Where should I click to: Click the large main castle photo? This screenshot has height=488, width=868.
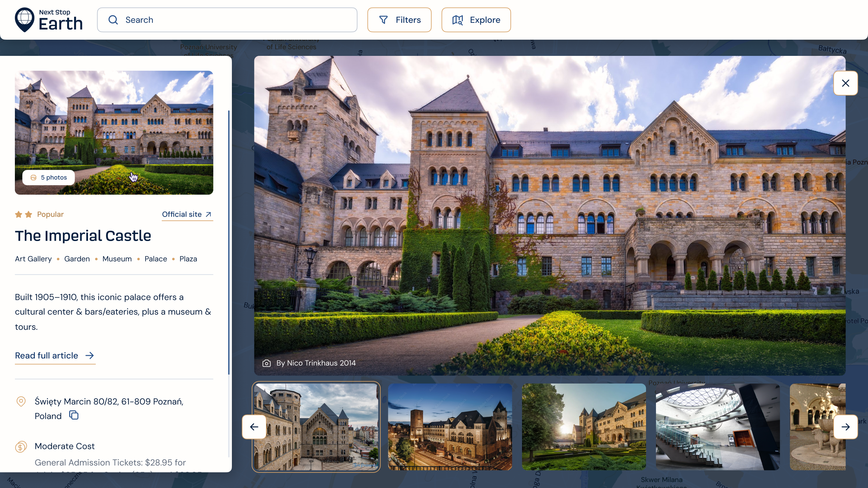coord(549,216)
